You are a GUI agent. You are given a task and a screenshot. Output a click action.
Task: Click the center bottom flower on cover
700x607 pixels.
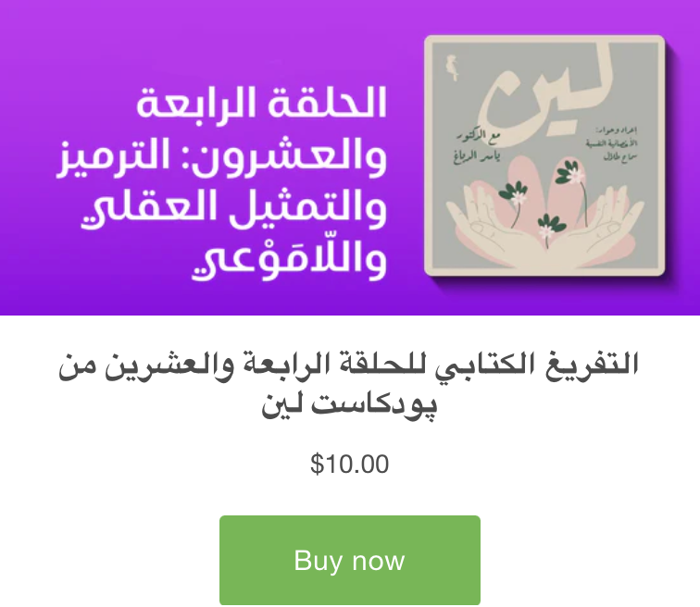pyautogui.click(x=547, y=228)
